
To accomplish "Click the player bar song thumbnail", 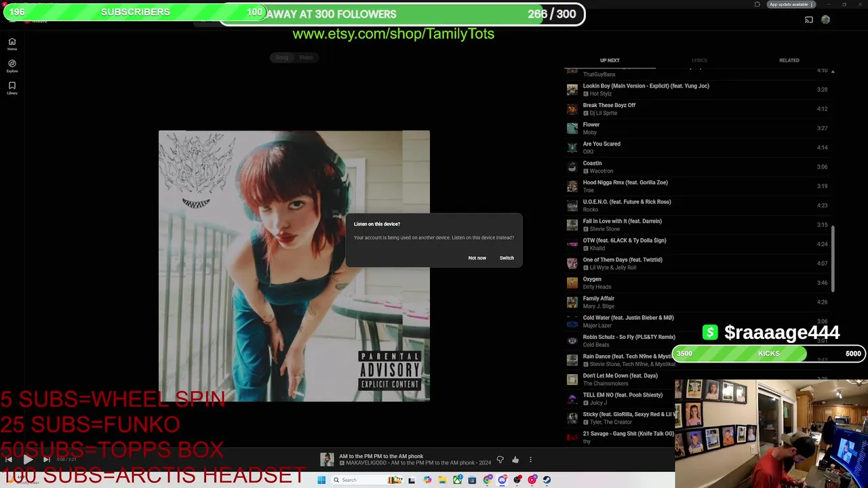I will click(327, 460).
